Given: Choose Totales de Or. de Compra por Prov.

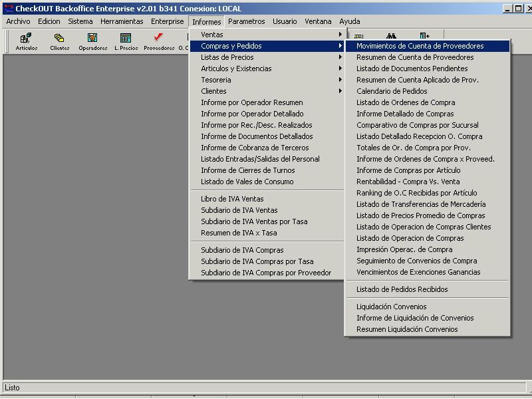Looking at the screenshot, I should point(428,148).
